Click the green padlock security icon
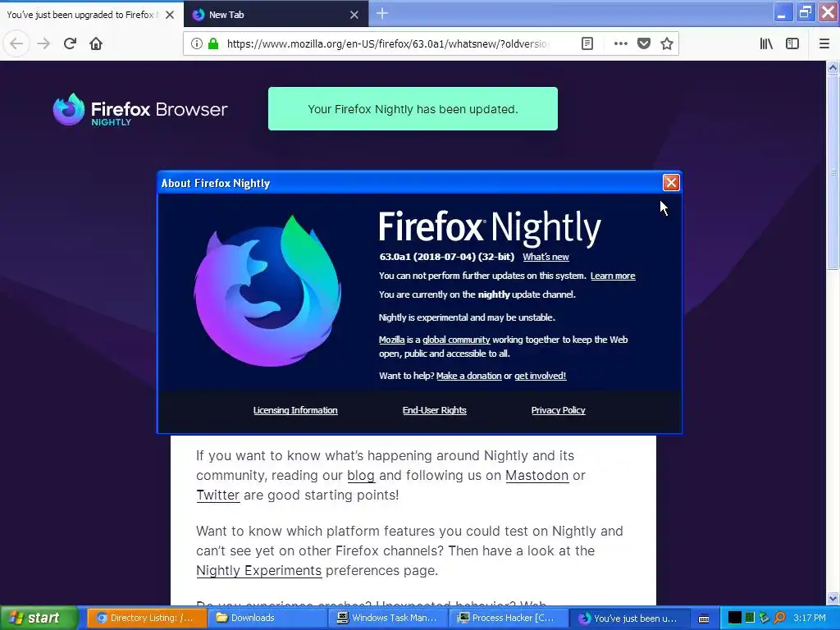The width and height of the screenshot is (840, 630). [213, 43]
